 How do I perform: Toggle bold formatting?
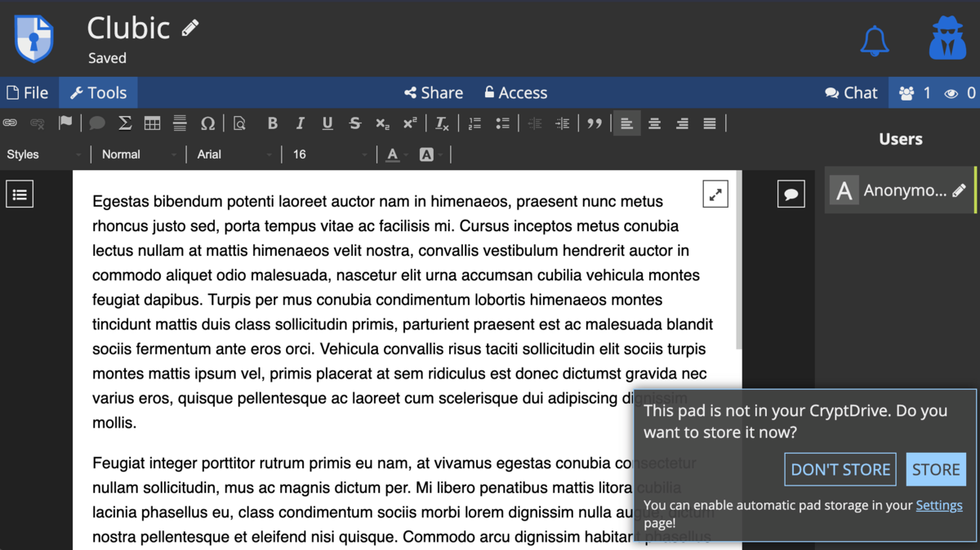coord(273,123)
